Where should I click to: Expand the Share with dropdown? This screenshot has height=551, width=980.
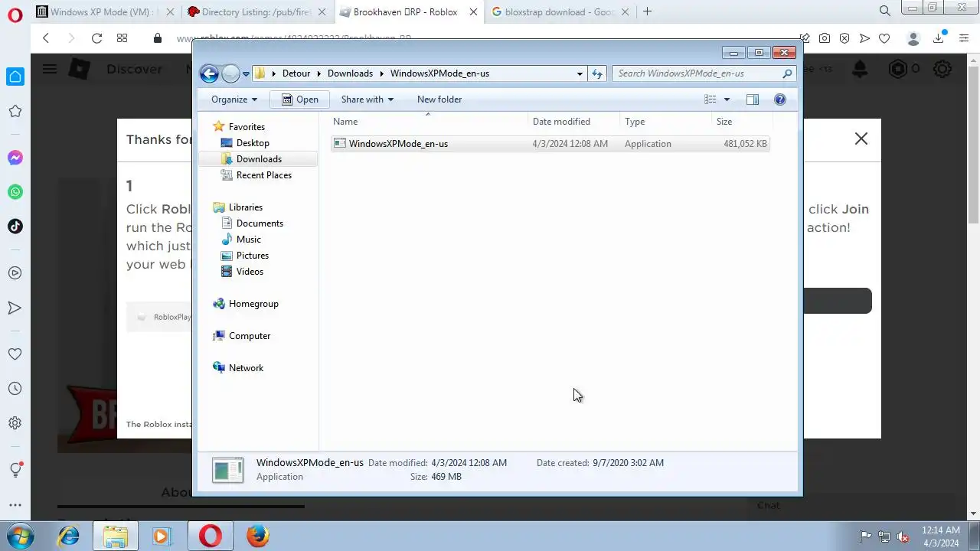click(x=367, y=99)
